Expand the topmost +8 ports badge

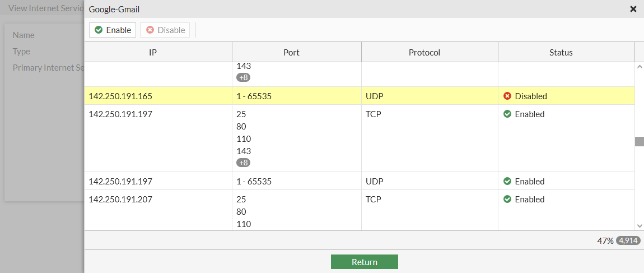pyautogui.click(x=243, y=77)
